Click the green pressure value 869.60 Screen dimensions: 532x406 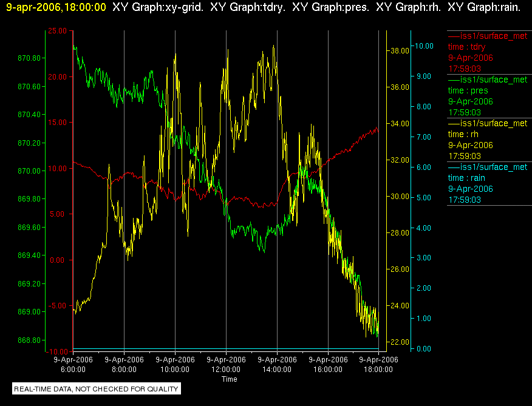(x=29, y=227)
